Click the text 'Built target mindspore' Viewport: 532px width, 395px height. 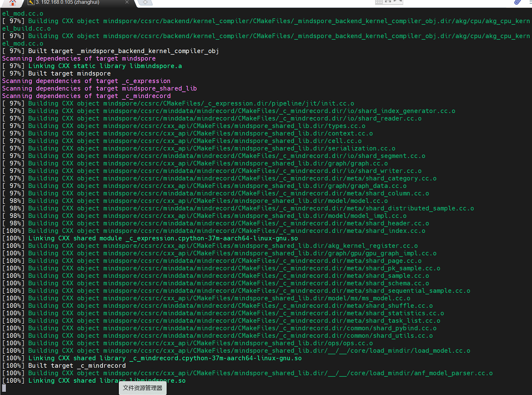pyautogui.click(x=69, y=74)
